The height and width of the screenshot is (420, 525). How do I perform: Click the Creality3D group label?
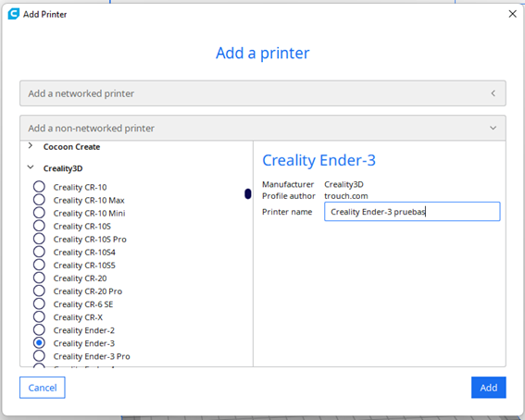[63, 168]
